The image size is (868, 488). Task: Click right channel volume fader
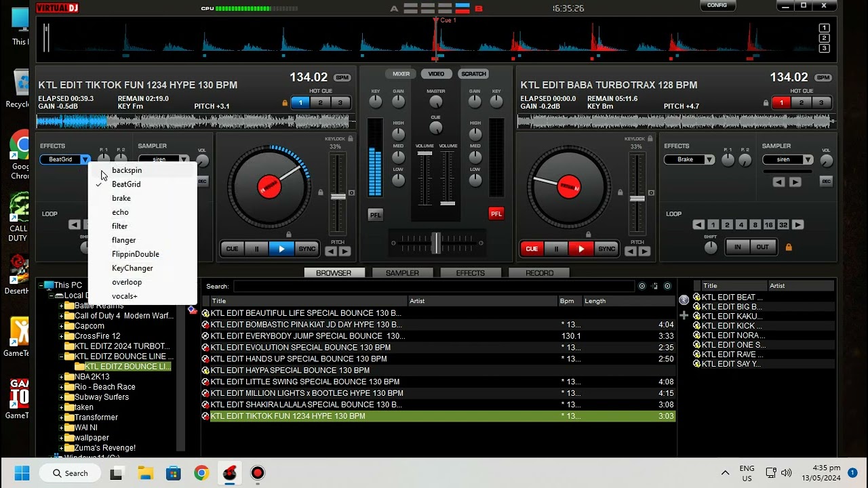point(448,203)
